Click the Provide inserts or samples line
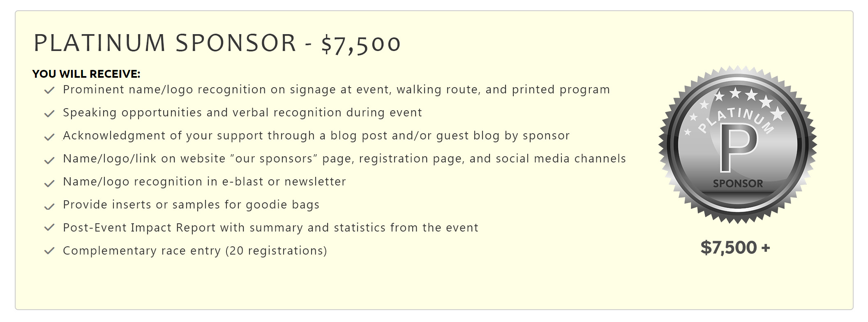Image resolution: width=868 pixels, height=322 pixels. [191, 205]
